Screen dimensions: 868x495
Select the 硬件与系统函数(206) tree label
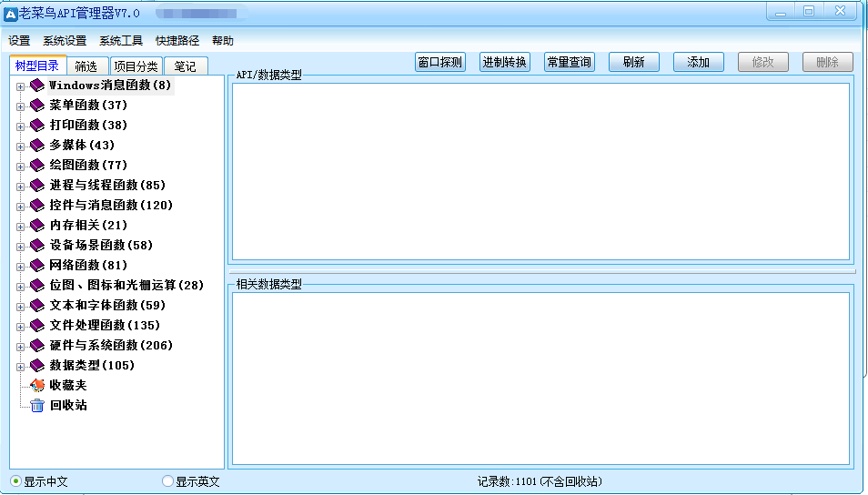(x=111, y=346)
